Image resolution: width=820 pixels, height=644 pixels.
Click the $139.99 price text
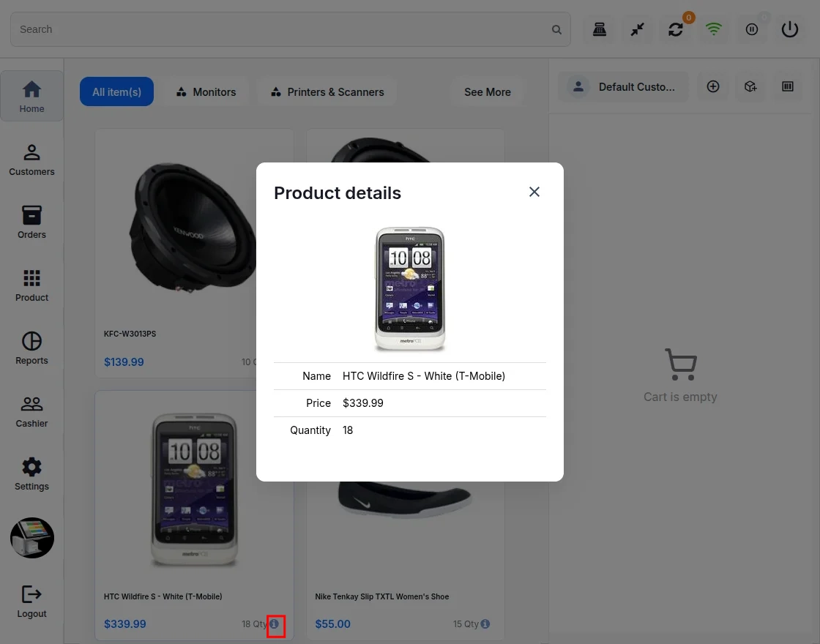point(124,362)
